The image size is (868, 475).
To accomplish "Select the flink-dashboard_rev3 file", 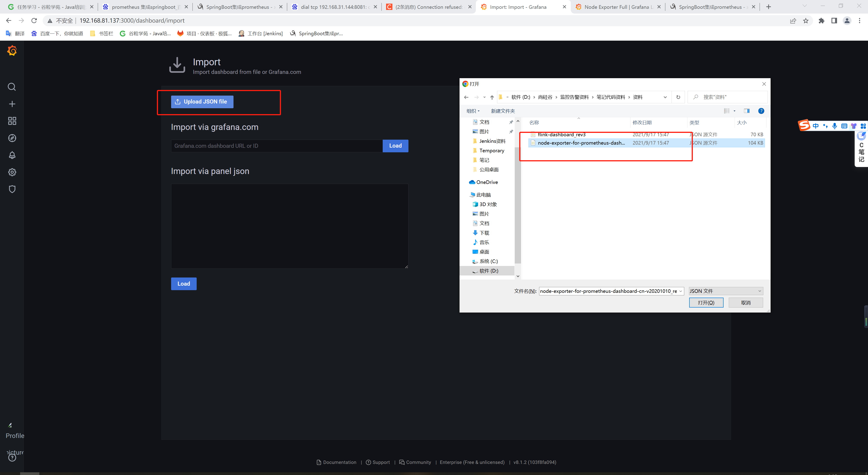I will point(646,134).
